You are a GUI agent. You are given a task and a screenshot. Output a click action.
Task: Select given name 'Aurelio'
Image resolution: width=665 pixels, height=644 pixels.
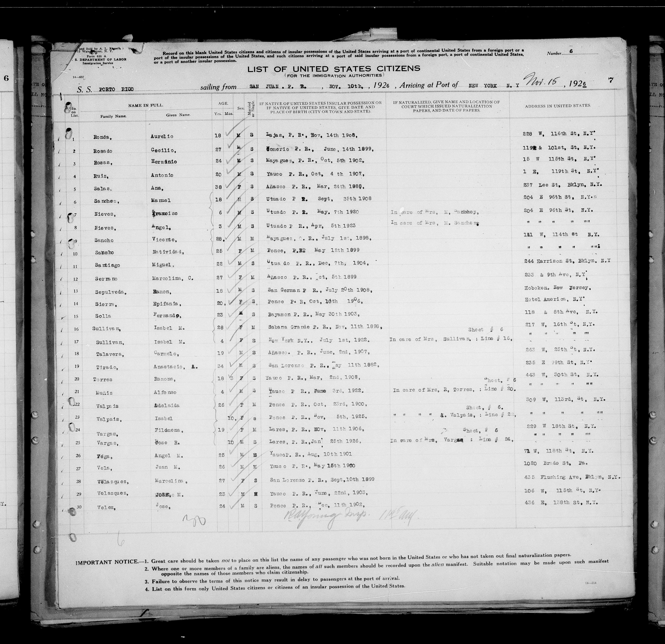162,136
